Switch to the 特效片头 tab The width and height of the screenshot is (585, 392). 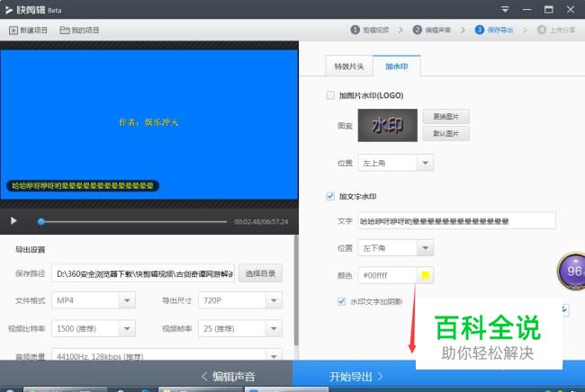[x=349, y=67]
